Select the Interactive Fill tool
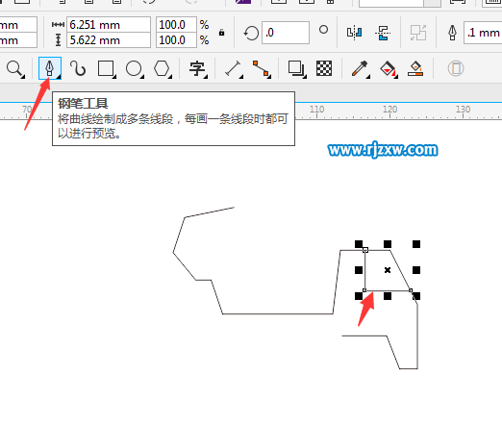Screen dimensions: 502x448 pos(389,68)
